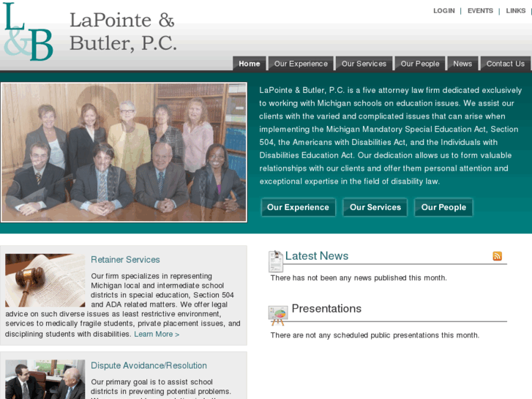
Task: Click the LOGIN link in header
Action: [x=443, y=11]
